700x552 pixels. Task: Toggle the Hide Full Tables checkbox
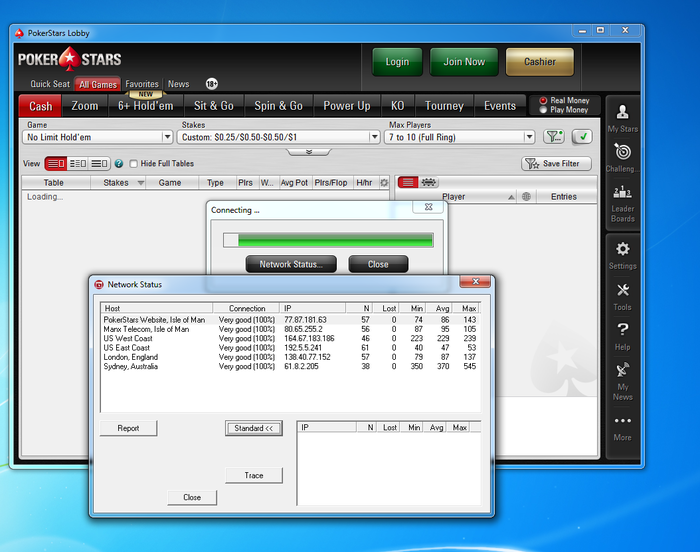tap(133, 164)
